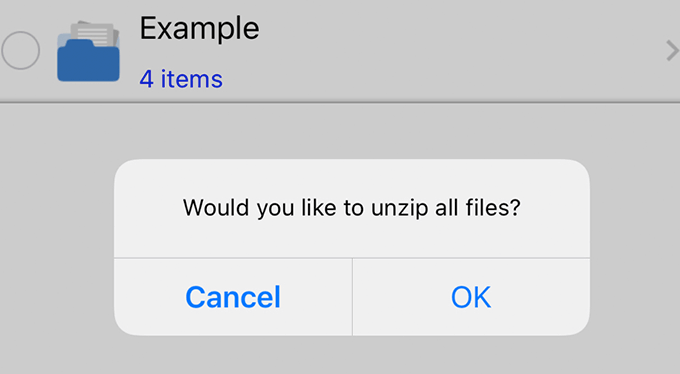Click the Example title text

tap(199, 29)
